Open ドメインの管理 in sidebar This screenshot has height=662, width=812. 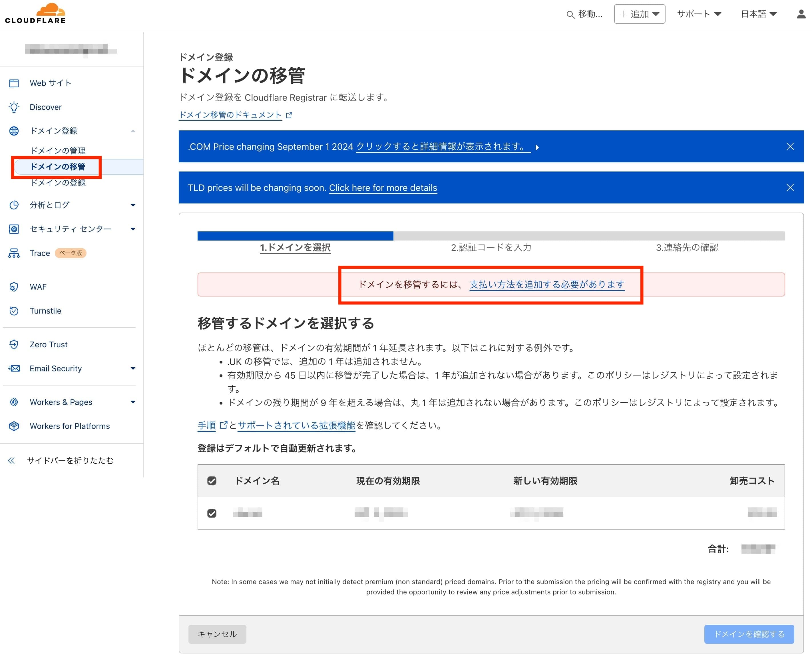[x=58, y=151]
